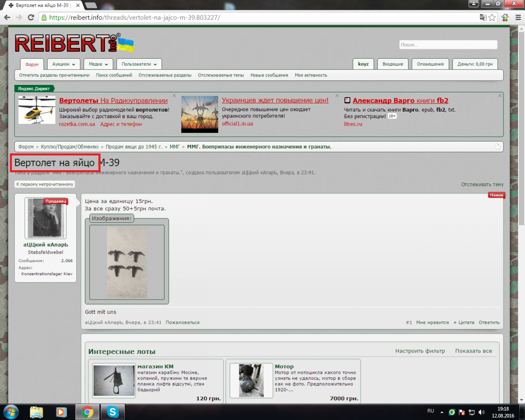525x420 pixels.
Task: Go to Форум breadcrumb
Action: [26, 147]
